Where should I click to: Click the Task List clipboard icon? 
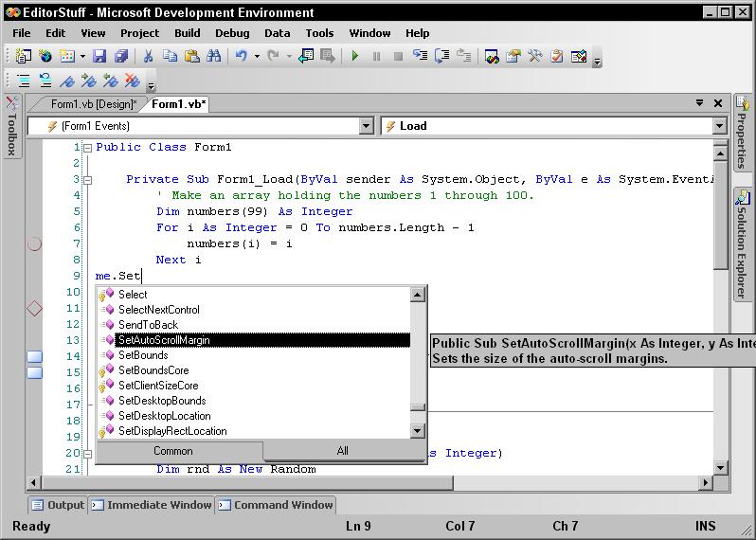pos(556,56)
